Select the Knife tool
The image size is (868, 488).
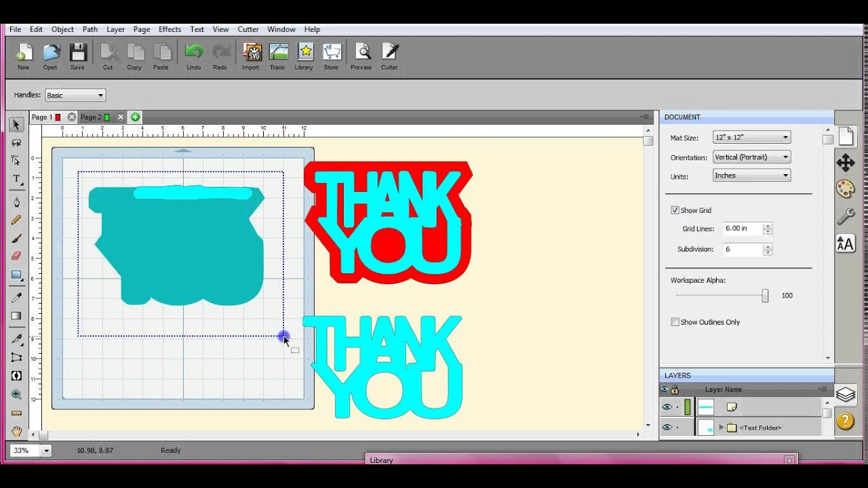(x=17, y=340)
